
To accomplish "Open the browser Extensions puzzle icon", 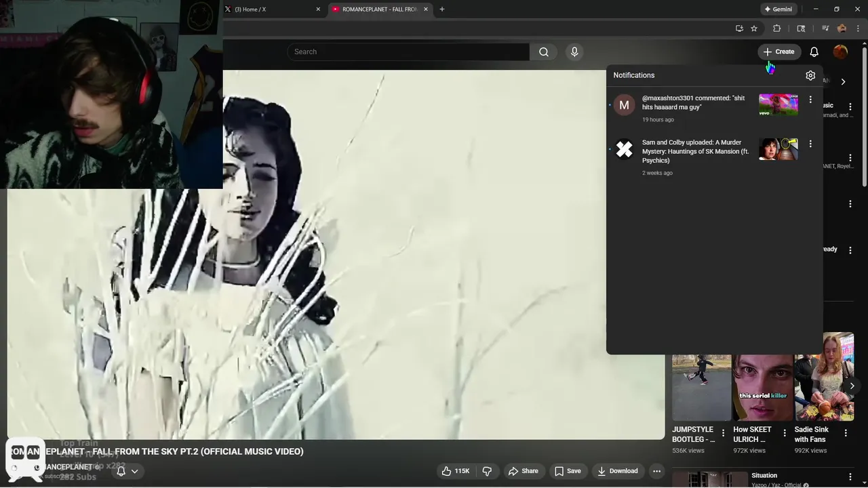I will pos(777,28).
